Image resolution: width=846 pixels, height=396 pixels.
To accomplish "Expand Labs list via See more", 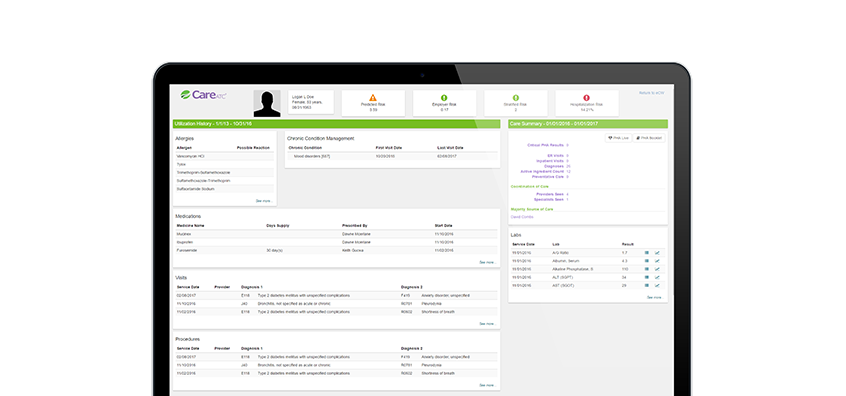I will 654,297.
